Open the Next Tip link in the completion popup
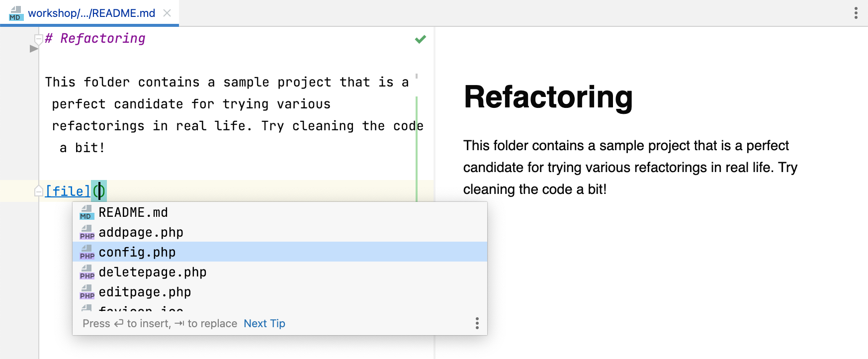The image size is (868, 359). [264, 323]
